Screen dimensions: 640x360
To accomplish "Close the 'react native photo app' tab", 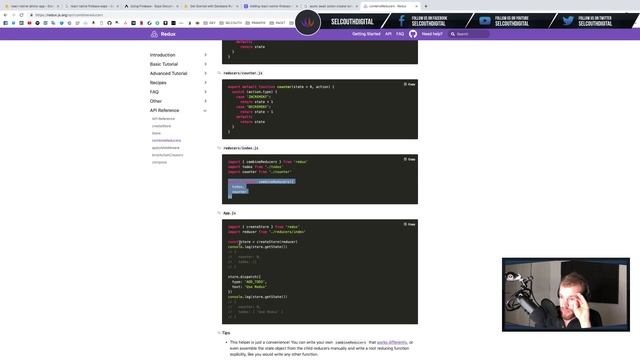I will pyautogui.click(x=58, y=6).
